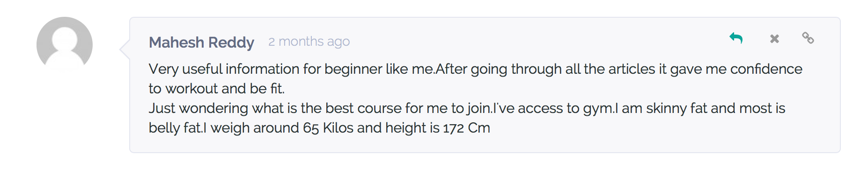Click the speech bubble pointer beside the avatar

(x=125, y=49)
